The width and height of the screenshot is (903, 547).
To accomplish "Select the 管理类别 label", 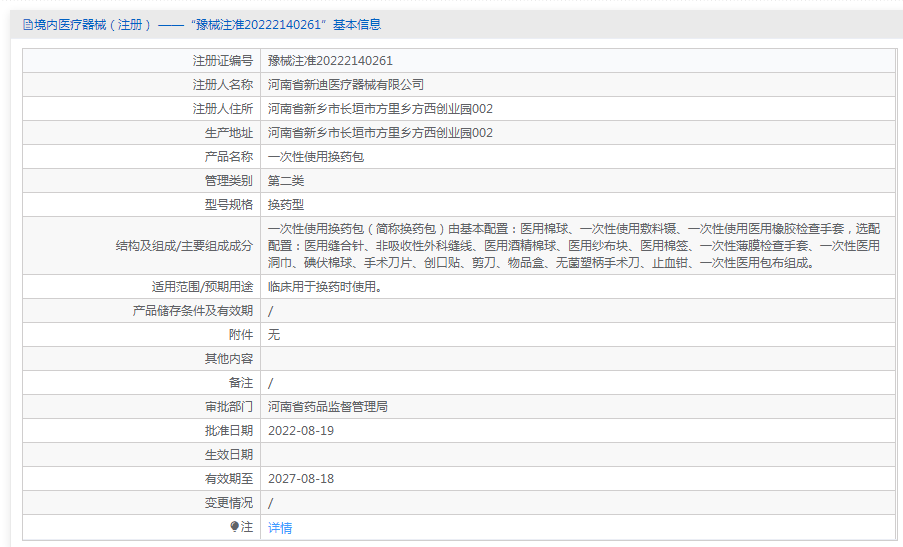I will click(229, 181).
